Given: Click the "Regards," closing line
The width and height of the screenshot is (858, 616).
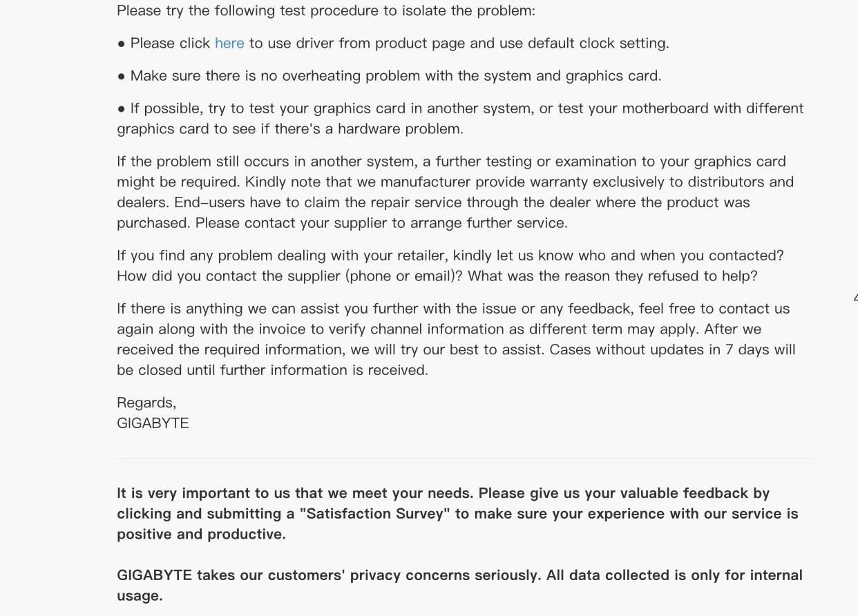Looking at the screenshot, I should pyautogui.click(x=146, y=403).
